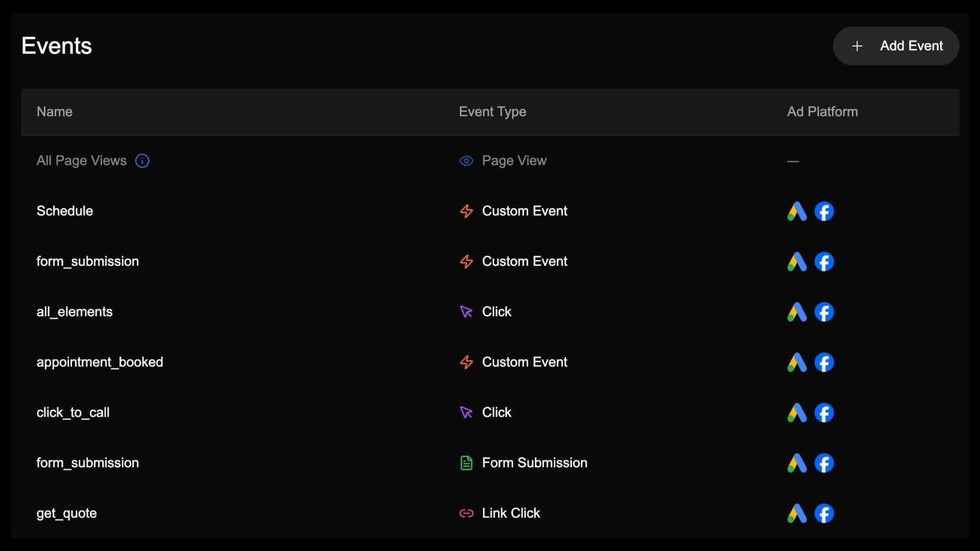Click the info icon beside All Page Views
Image resolution: width=980 pixels, height=551 pixels.
pos(142,161)
